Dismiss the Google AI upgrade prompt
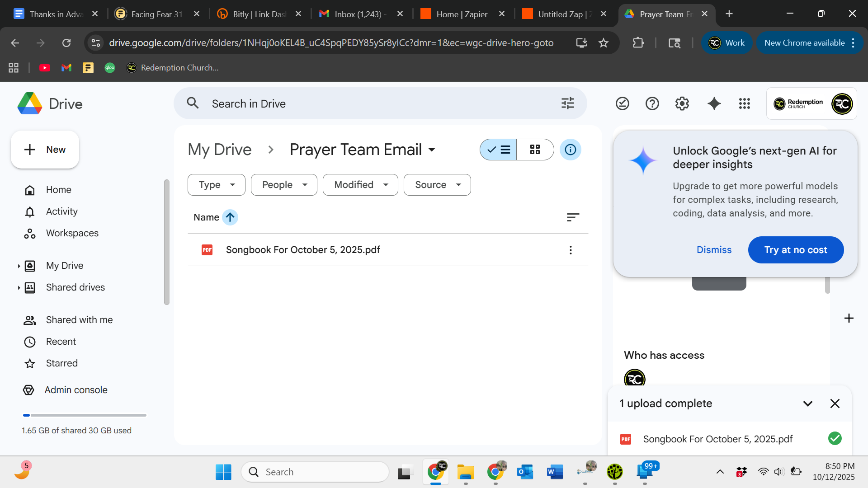The height and width of the screenshot is (488, 868). (x=714, y=250)
